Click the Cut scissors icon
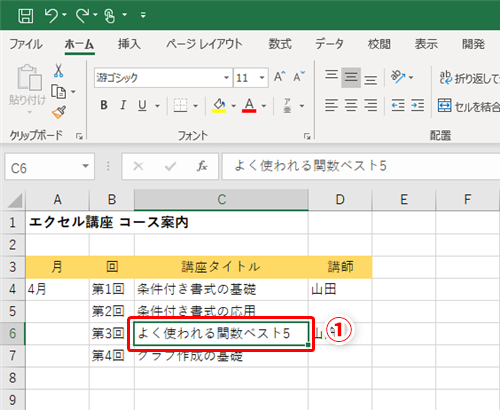 click(59, 71)
